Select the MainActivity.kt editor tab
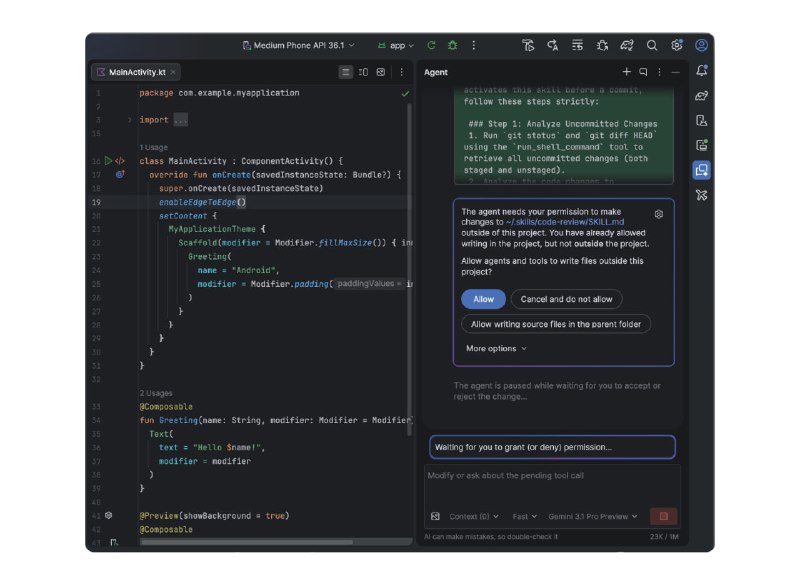This screenshot has width=800, height=585. click(136, 72)
